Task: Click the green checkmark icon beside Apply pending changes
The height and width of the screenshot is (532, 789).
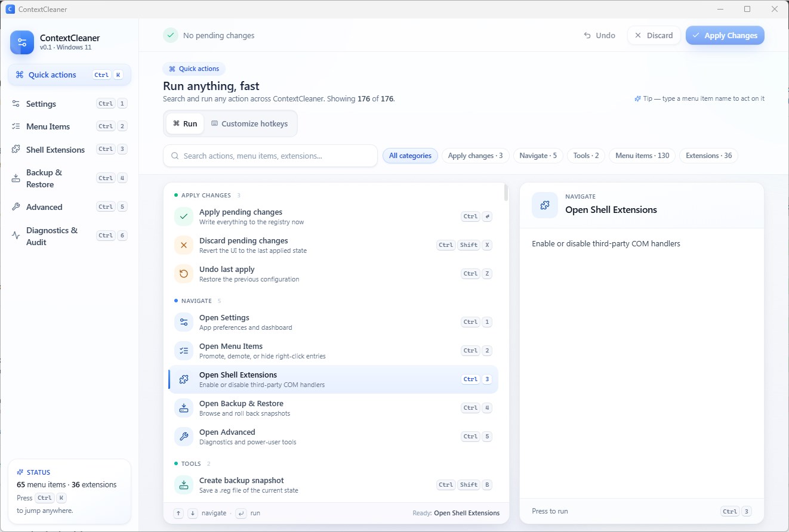Action: [x=184, y=216]
